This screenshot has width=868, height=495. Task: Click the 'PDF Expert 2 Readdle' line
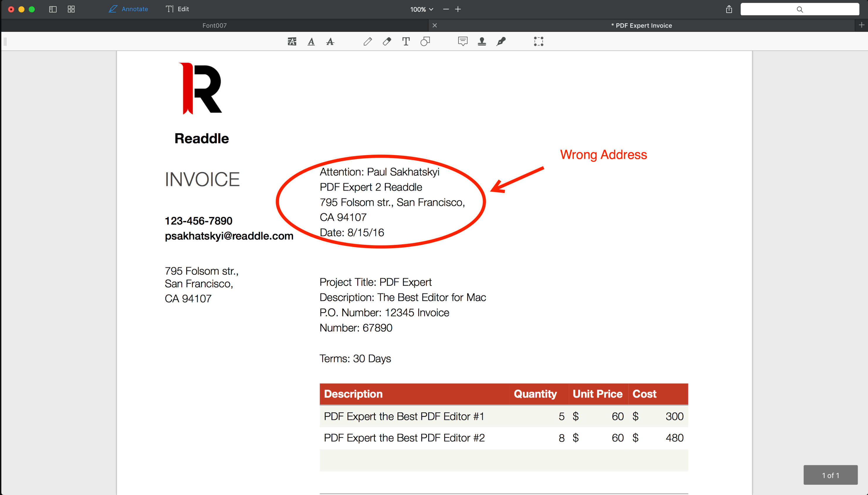click(x=371, y=187)
